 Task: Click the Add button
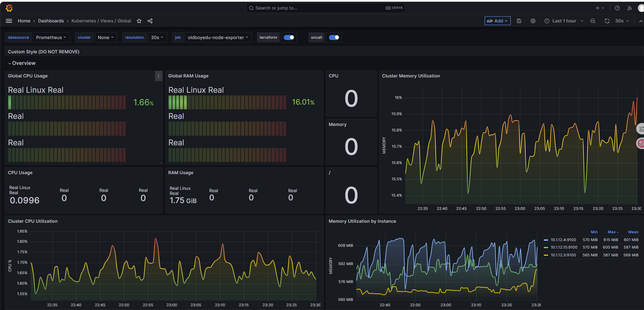497,21
